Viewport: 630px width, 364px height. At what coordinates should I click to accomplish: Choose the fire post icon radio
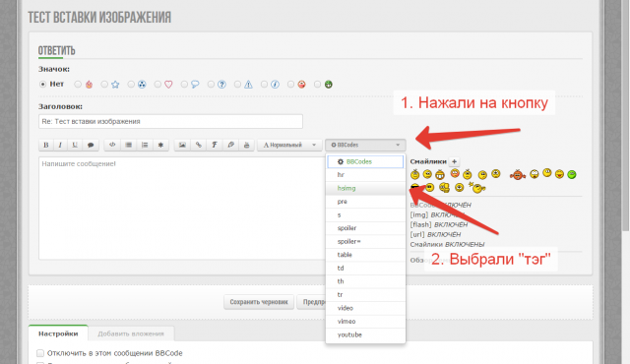tap(78, 85)
